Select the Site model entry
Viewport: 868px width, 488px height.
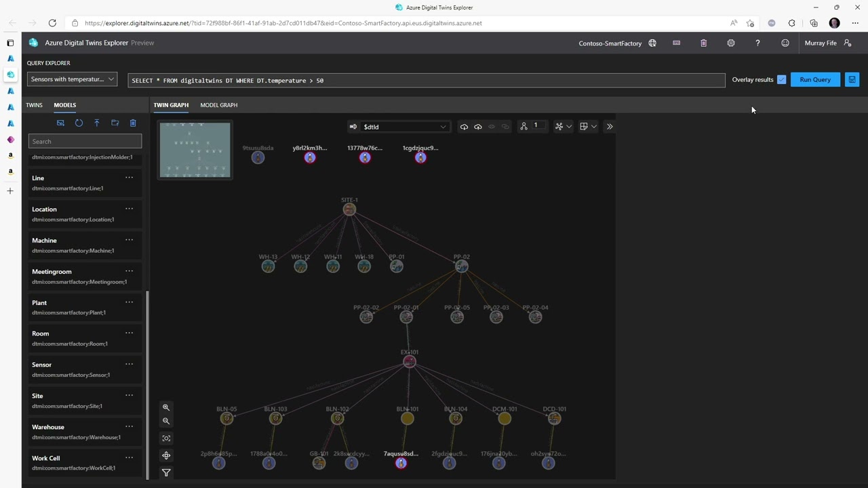click(x=85, y=401)
